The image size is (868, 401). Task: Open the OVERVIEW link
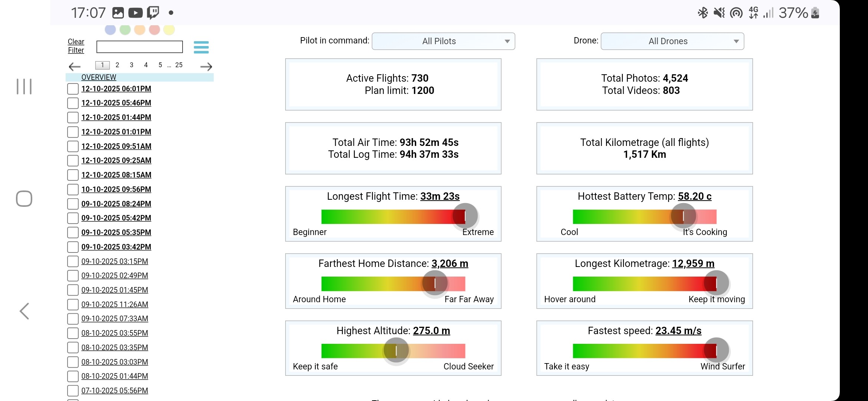[99, 77]
